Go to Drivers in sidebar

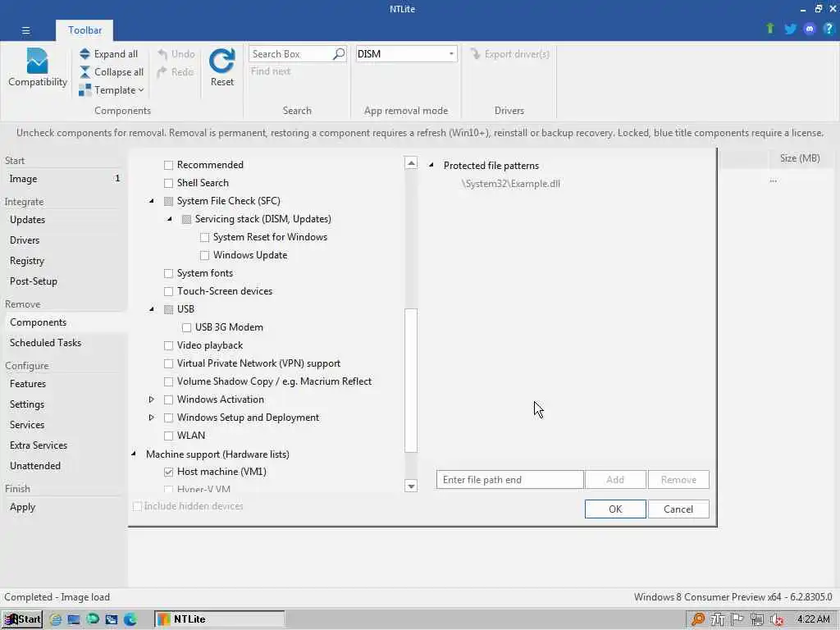coord(25,240)
